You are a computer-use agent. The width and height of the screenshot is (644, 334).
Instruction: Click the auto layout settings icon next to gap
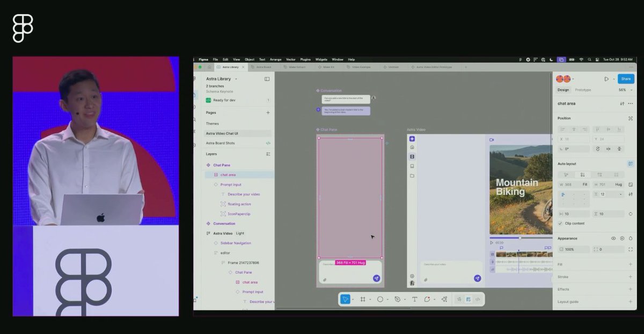pyautogui.click(x=631, y=194)
